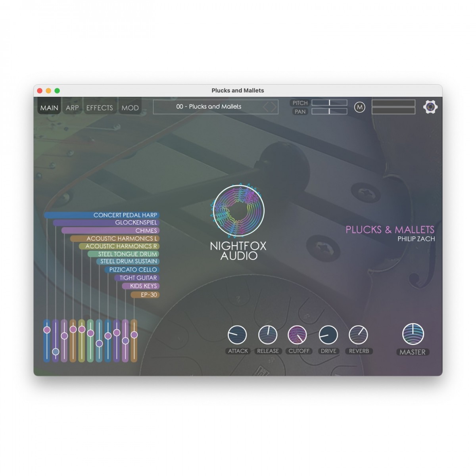Click the REVERB knob
The image size is (476, 476).
[x=359, y=335]
